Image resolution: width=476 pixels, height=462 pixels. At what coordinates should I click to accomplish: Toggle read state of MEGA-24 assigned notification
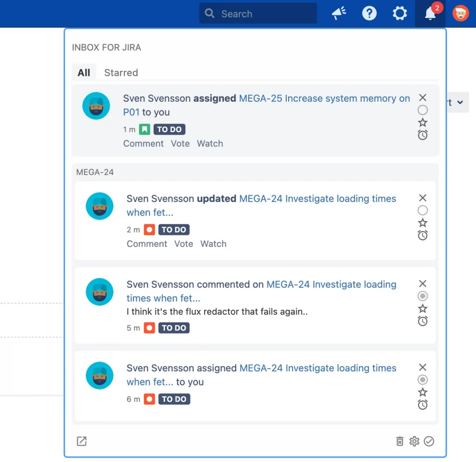click(x=422, y=380)
